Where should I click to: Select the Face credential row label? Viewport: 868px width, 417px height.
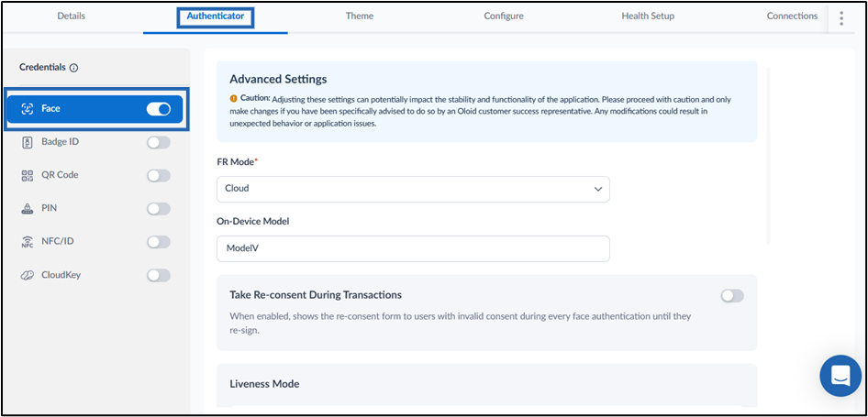click(51, 108)
